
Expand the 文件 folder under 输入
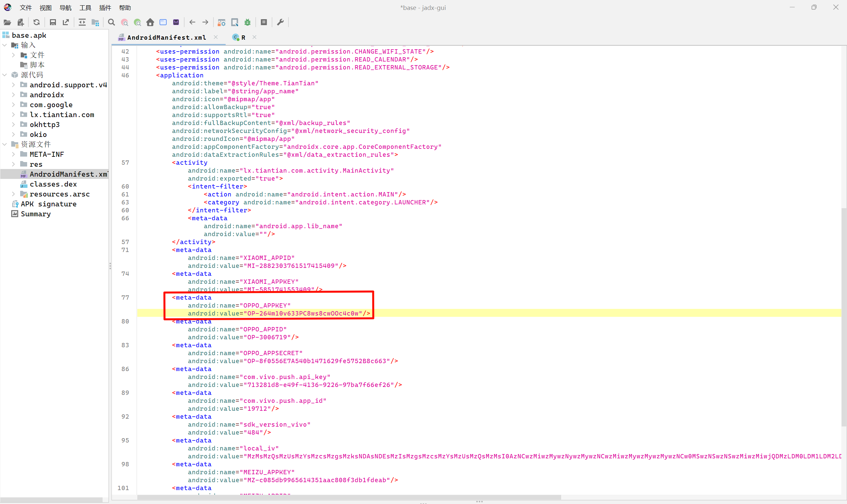(x=14, y=55)
